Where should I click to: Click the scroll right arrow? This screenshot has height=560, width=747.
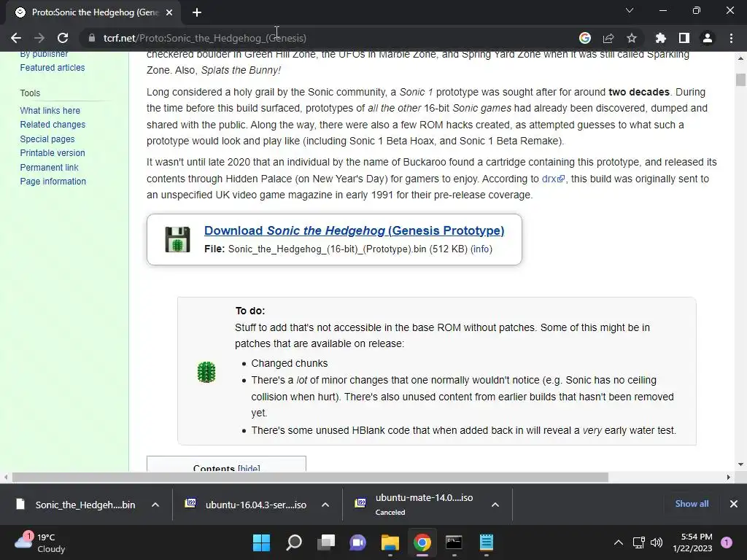[x=729, y=477]
